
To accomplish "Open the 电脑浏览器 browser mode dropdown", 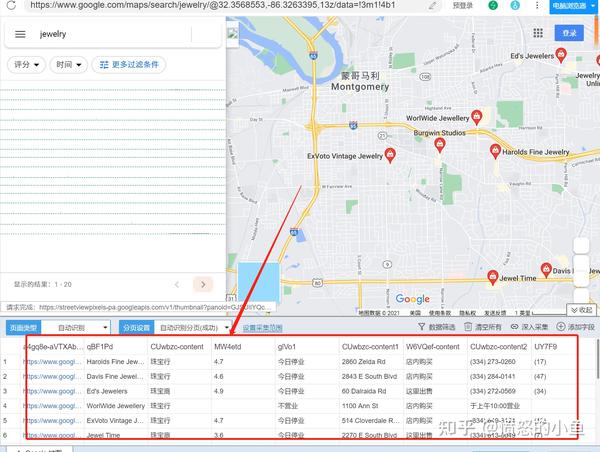I will 575,6.
